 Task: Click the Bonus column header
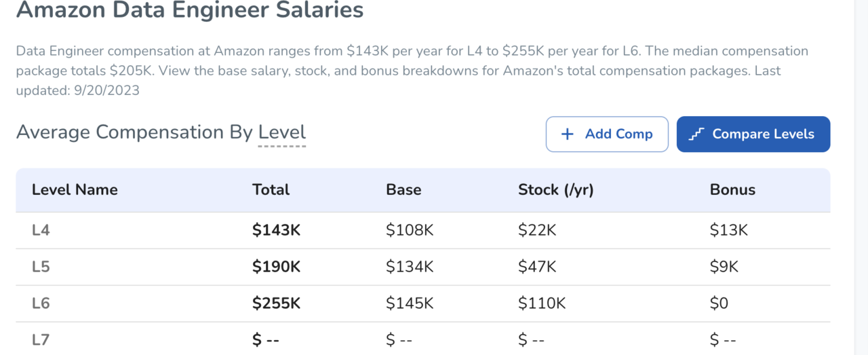[x=732, y=190]
